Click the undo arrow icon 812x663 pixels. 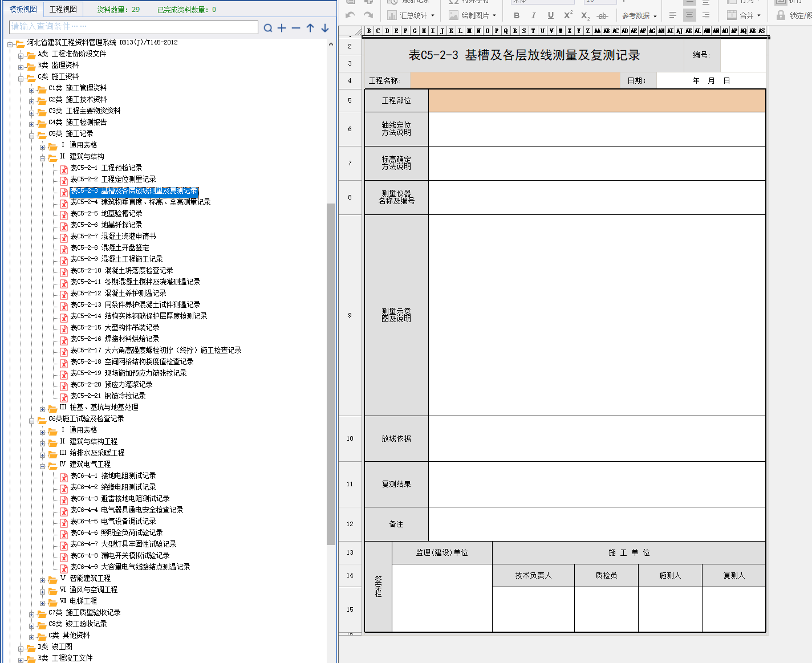[x=350, y=15]
